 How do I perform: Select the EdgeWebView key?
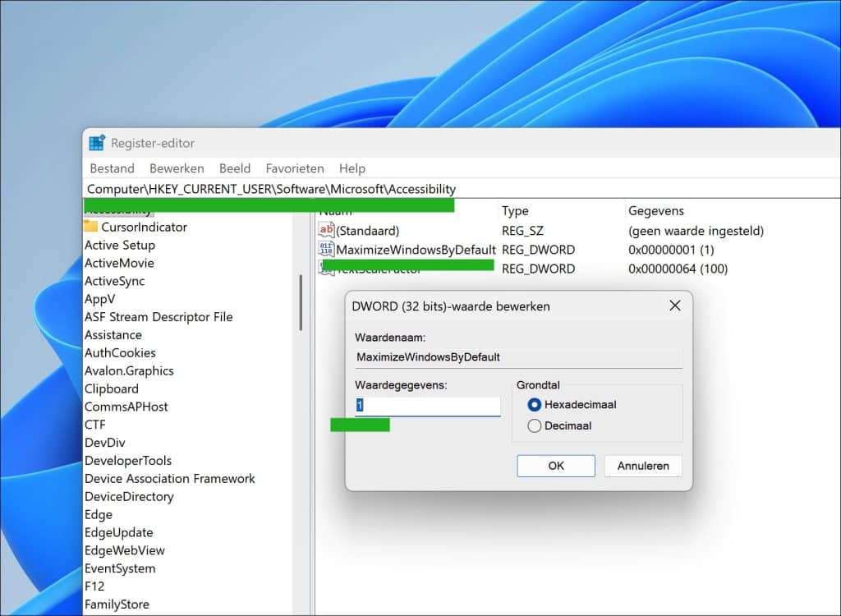pyautogui.click(x=125, y=550)
